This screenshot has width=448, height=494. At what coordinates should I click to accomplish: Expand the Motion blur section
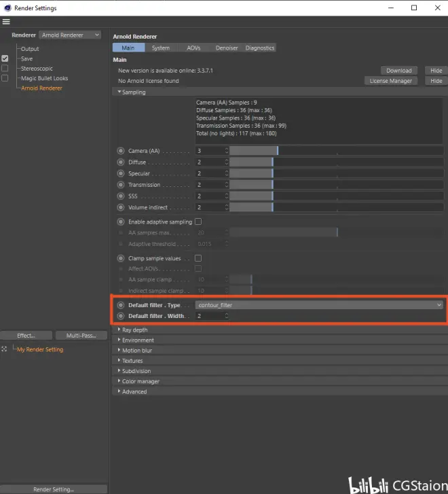pyautogui.click(x=119, y=350)
